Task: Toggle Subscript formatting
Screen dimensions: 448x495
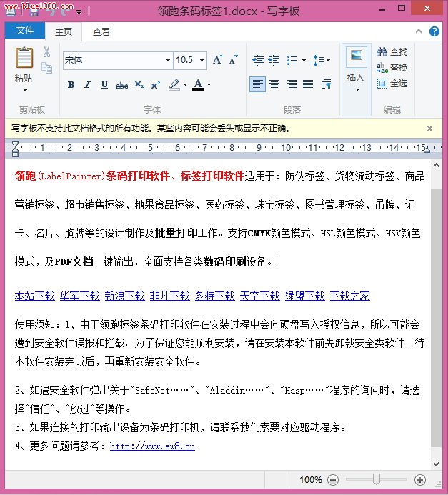Action: pos(139,84)
